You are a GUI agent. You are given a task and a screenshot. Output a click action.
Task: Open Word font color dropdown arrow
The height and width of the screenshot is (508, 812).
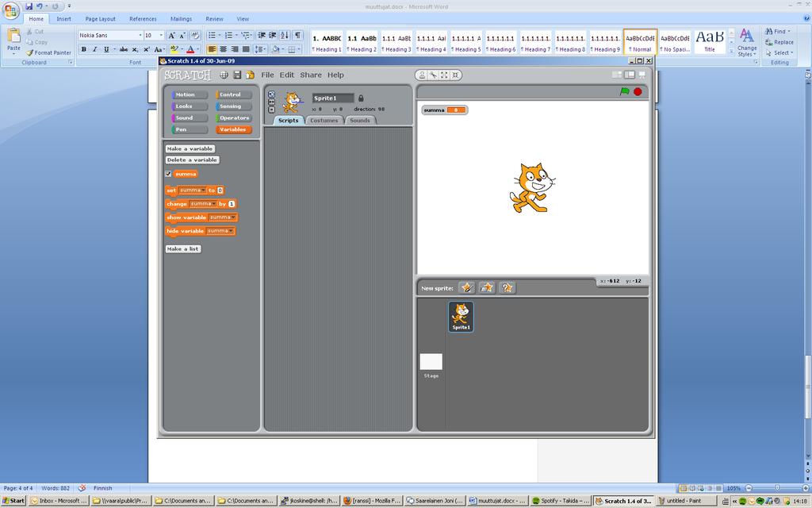[199, 49]
